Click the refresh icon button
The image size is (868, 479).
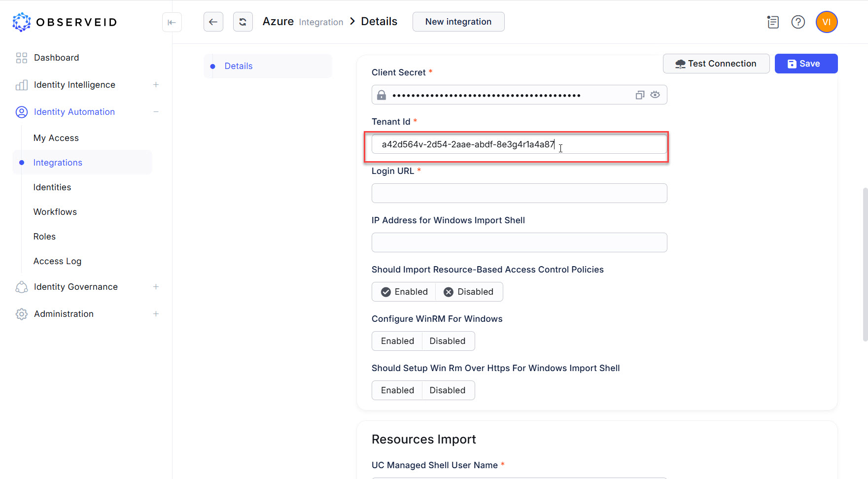pos(243,22)
